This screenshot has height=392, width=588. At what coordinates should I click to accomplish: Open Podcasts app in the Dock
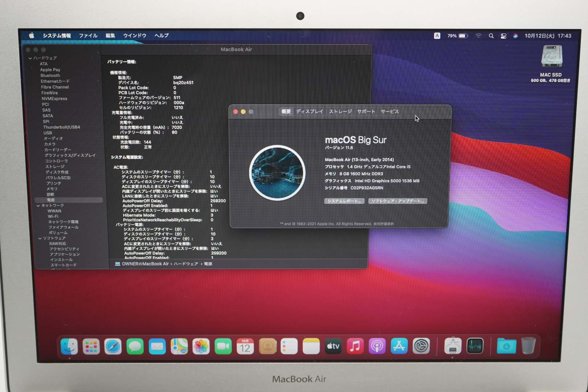[377, 346]
